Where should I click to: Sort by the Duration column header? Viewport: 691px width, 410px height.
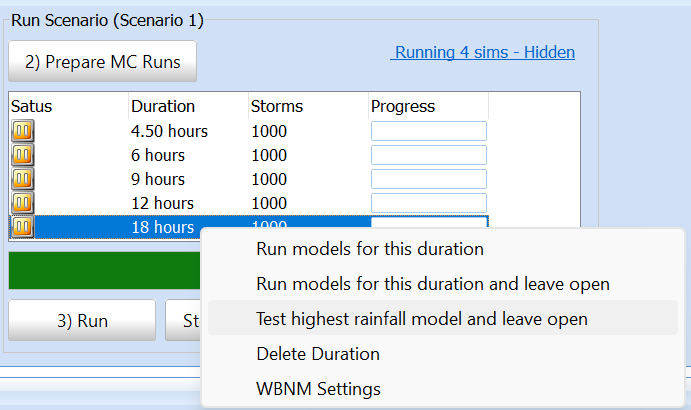tap(162, 106)
